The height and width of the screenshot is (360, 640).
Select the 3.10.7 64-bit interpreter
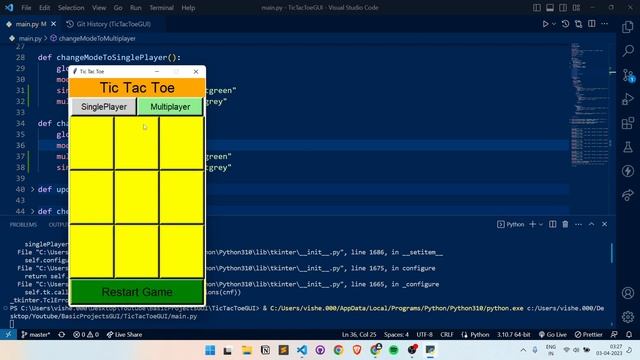click(513, 334)
